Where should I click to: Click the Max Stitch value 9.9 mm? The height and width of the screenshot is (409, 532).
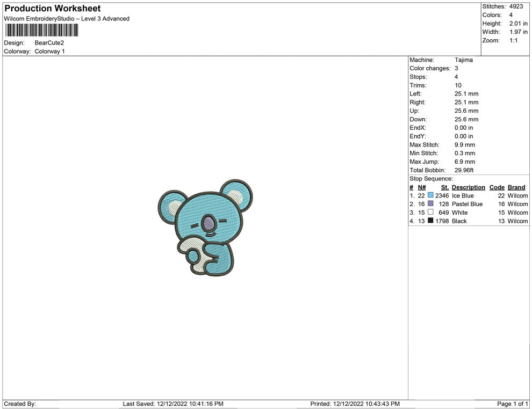tap(465, 144)
